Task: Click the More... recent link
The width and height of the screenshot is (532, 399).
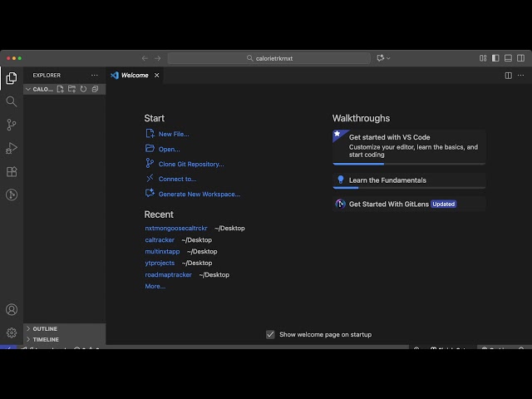Action: coord(155,286)
